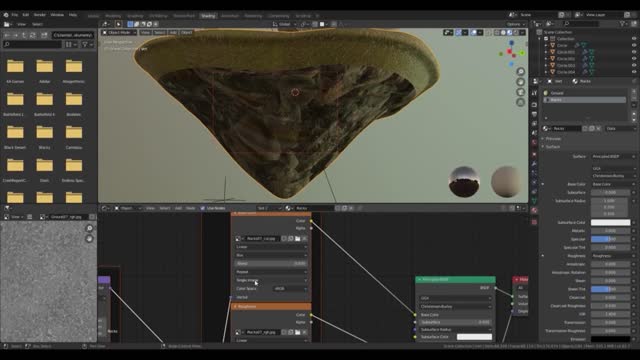The height and width of the screenshot is (360, 640).
Task: Go back in the file browser
Action: pos(7,35)
